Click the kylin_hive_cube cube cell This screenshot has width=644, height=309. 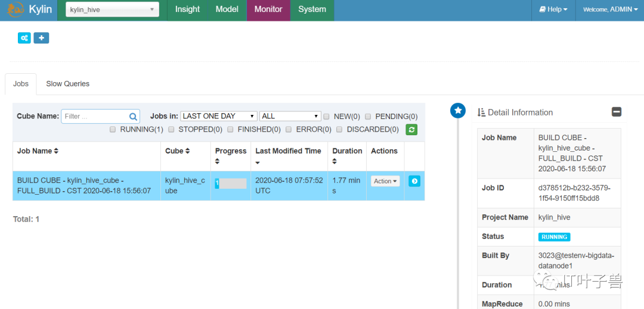[x=185, y=186]
